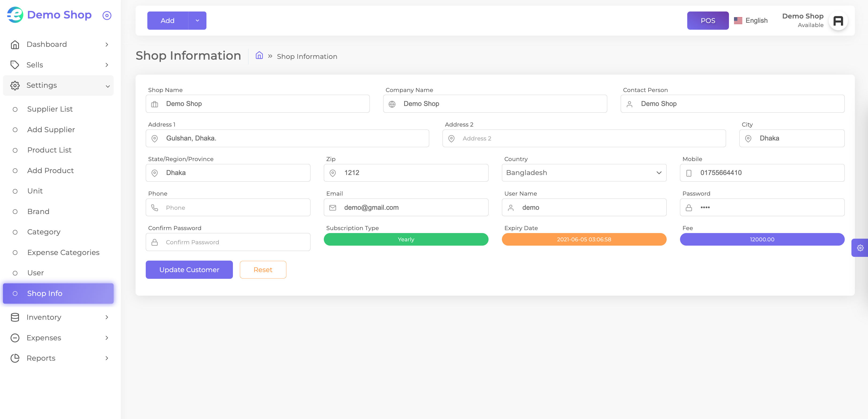868x419 pixels.
Task: Click the Phone input field
Action: pyautogui.click(x=228, y=207)
